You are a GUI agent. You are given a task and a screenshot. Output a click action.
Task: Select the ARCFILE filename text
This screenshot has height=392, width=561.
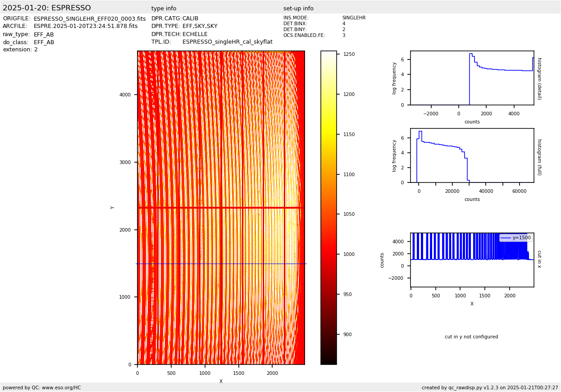[86, 27]
